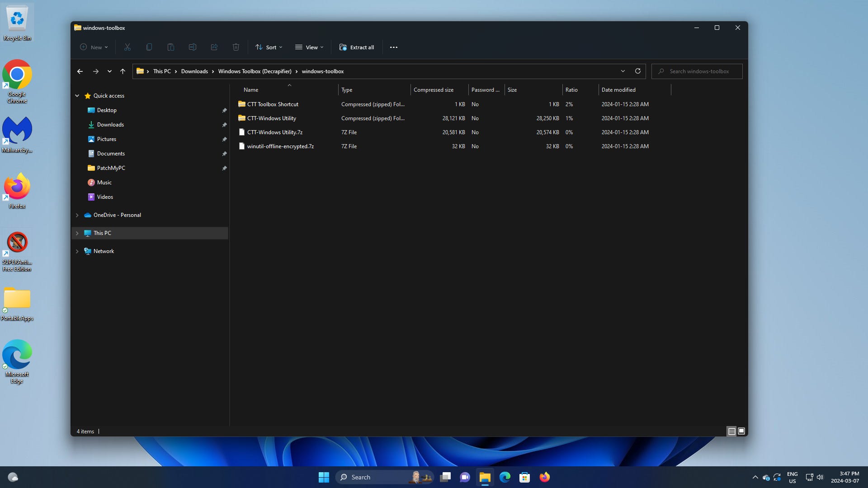Open the View menu

(309, 47)
